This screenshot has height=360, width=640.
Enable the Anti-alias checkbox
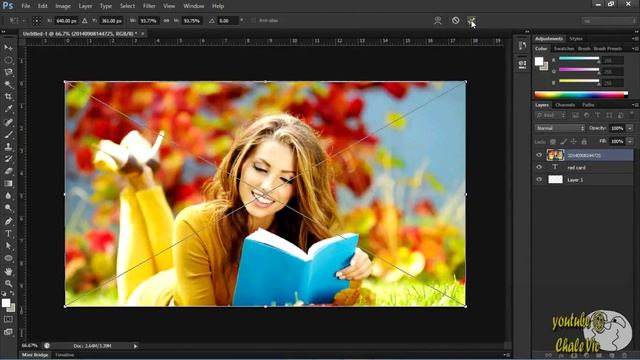tap(253, 20)
